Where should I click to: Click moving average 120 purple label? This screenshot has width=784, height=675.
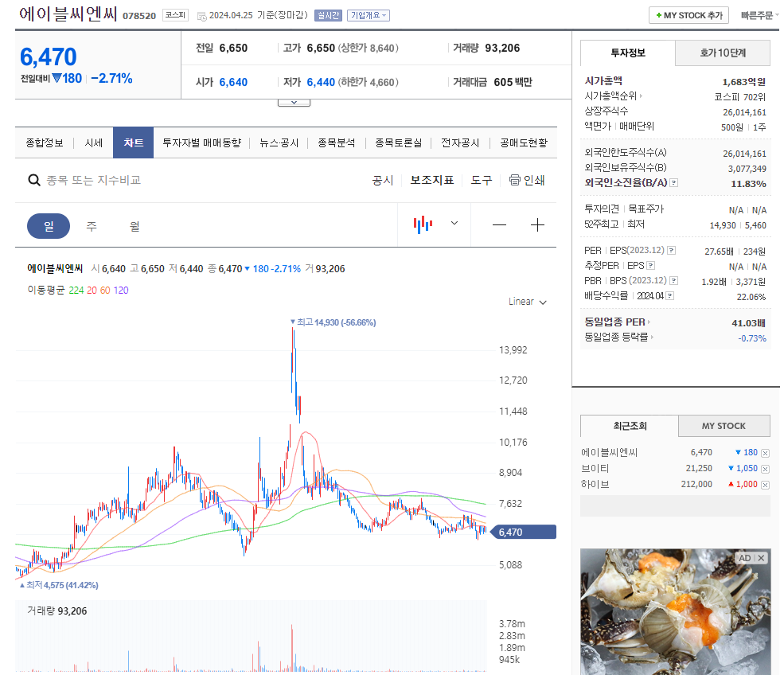click(121, 291)
